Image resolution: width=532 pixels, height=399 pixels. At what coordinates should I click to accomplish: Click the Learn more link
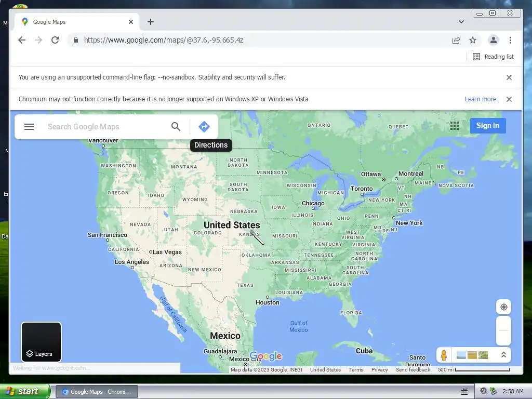coord(481,99)
